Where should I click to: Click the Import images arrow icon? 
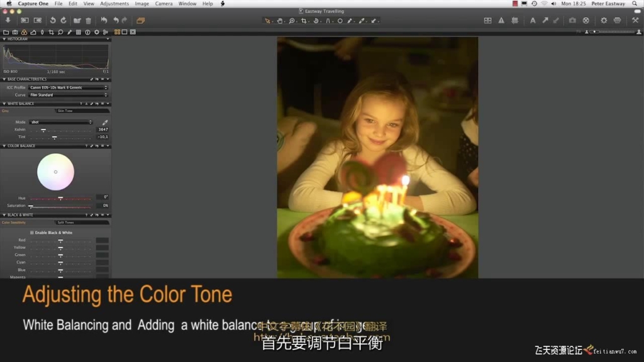pyautogui.click(x=8, y=21)
